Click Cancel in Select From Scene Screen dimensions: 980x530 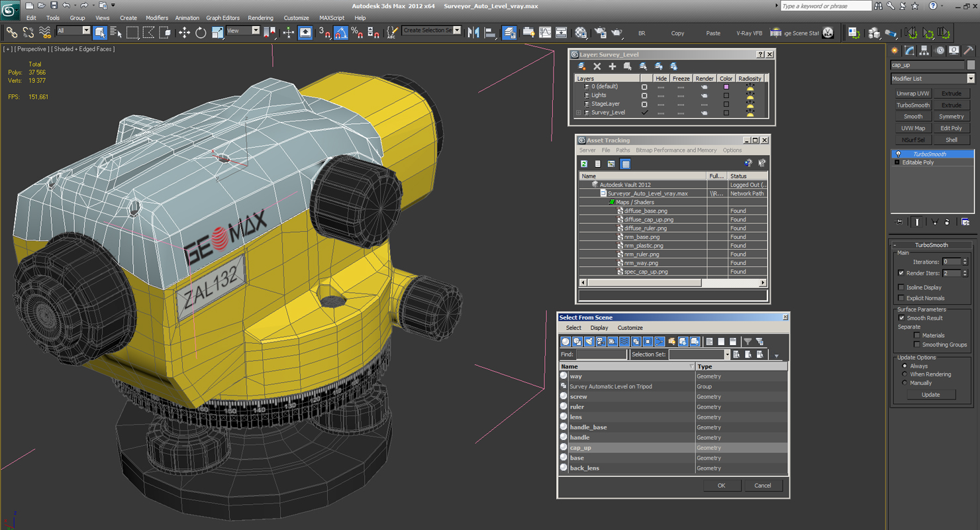click(763, 486)
